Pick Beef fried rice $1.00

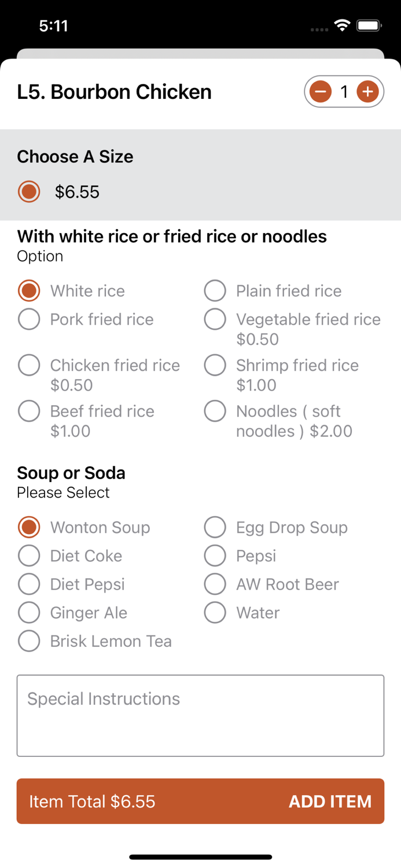[x=29, y=411]
